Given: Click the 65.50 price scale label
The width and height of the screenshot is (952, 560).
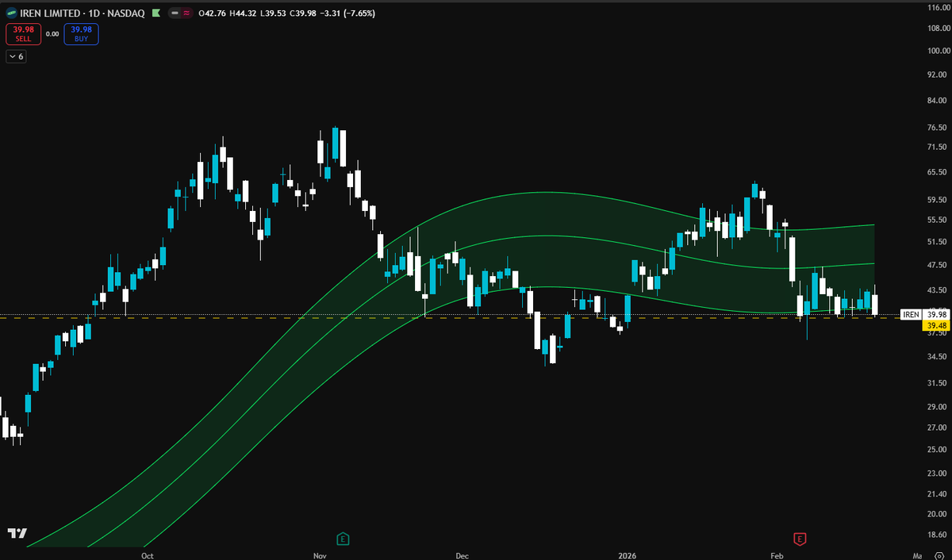Looking at the screenshot, I should click(x=938, y=172).
